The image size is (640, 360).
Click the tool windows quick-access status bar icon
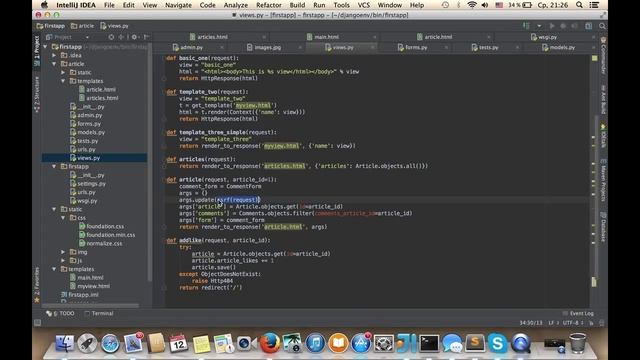click(x=37, y=323)
